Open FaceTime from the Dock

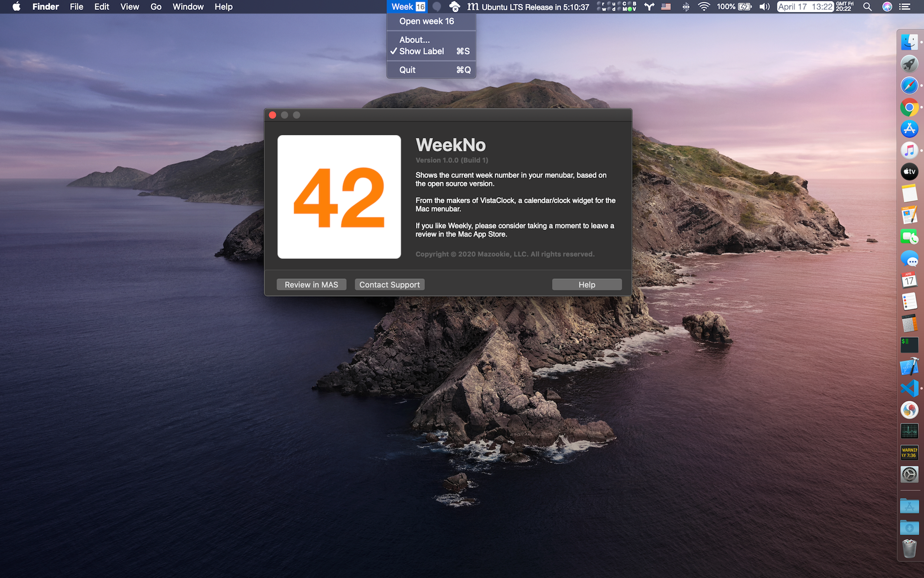pyautogui.click(x=910, y=237)
